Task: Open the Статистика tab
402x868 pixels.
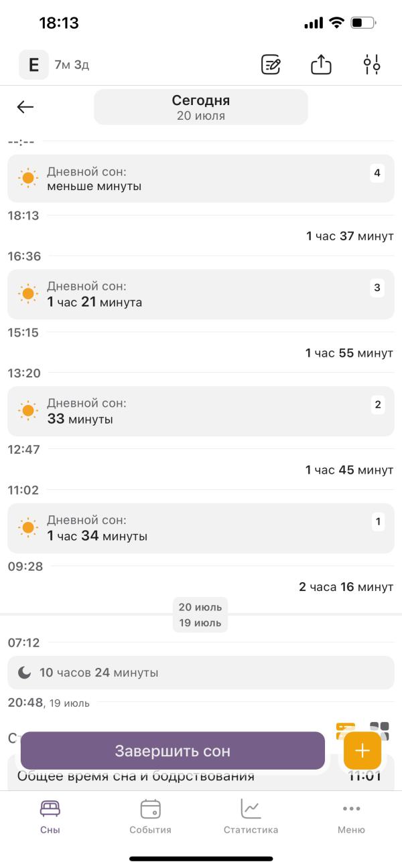Action: point(251,816)
